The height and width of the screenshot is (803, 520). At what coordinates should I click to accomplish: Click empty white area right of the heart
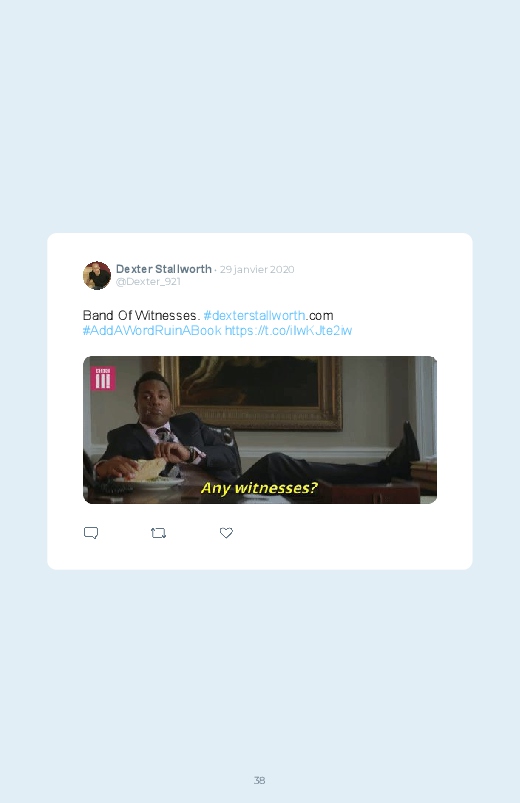pos(348,533)
